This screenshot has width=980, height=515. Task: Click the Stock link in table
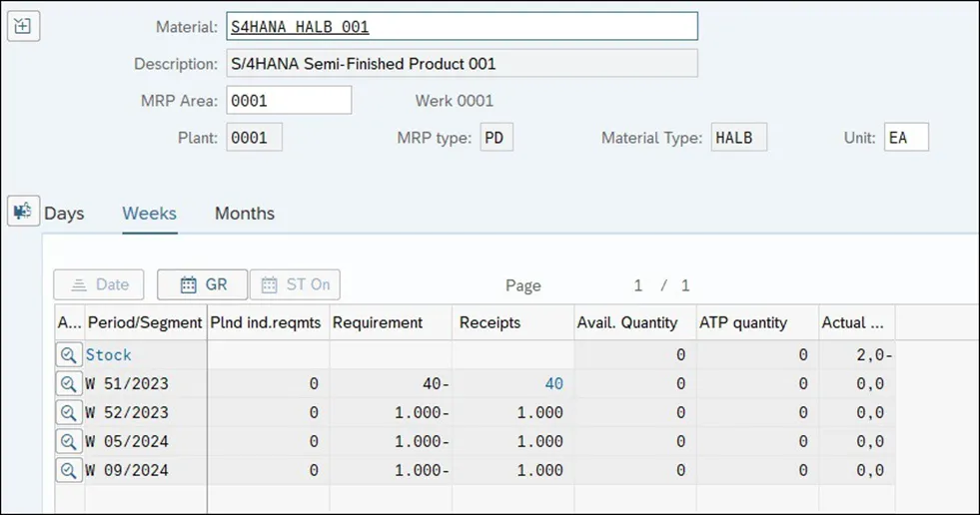tap(108, 355)
